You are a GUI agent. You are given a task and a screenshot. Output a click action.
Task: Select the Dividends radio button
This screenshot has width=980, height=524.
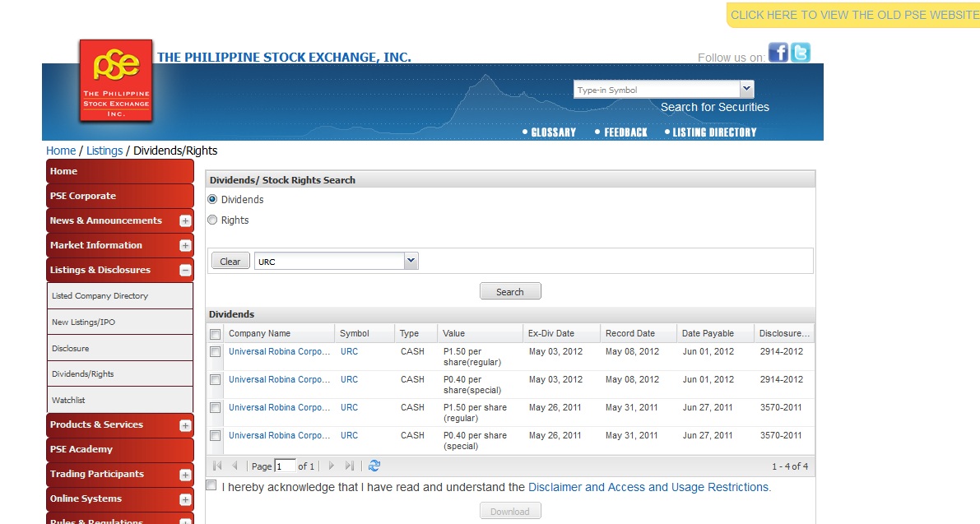tap(212, 199)
